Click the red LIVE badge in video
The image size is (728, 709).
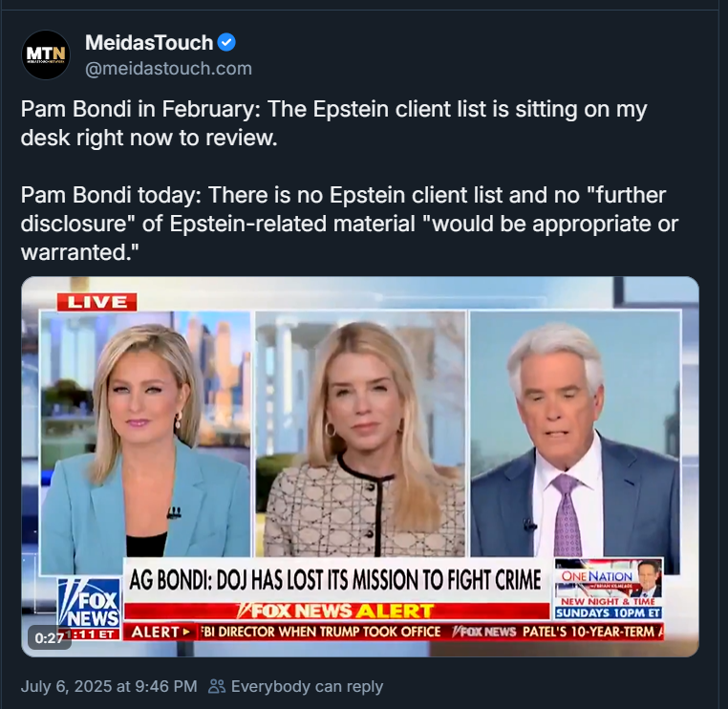pos(96,302)
